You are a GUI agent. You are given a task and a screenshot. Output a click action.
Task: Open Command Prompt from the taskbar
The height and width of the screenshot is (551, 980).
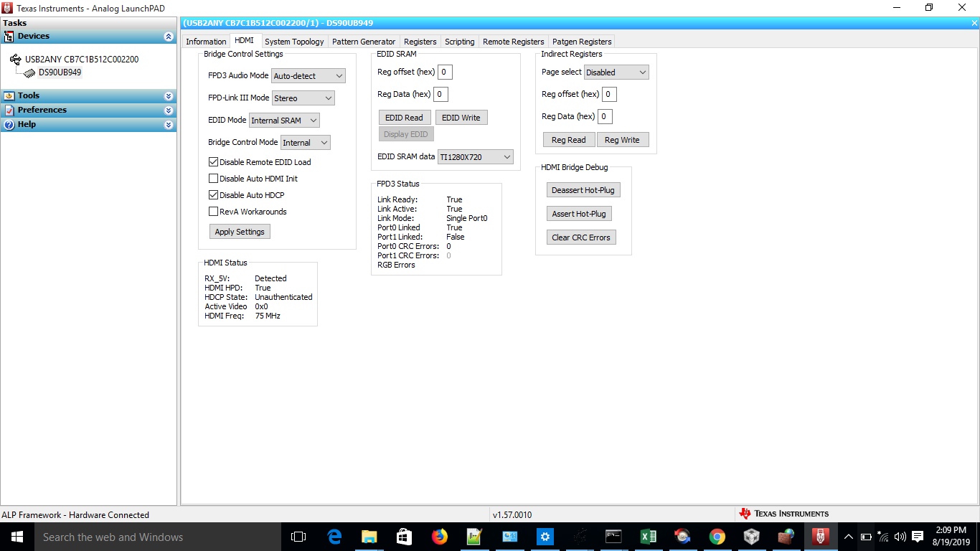tap(613, 537)
